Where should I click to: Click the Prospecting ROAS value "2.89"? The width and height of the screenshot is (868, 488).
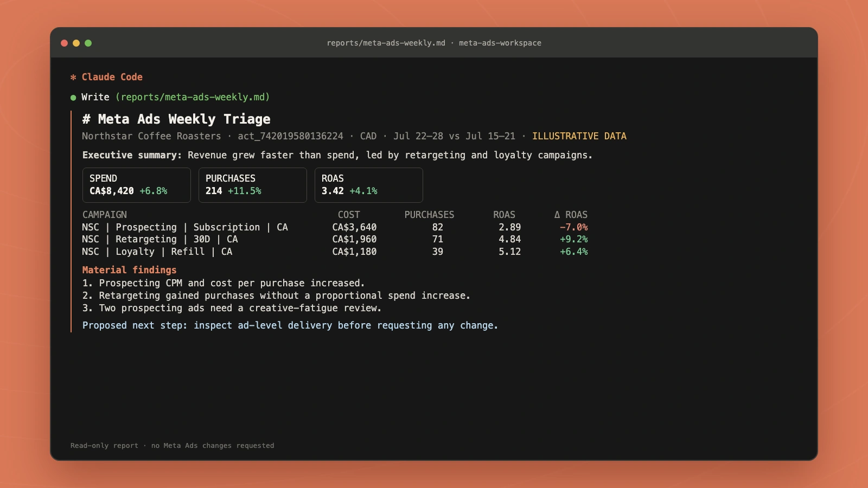pos(510,227)
